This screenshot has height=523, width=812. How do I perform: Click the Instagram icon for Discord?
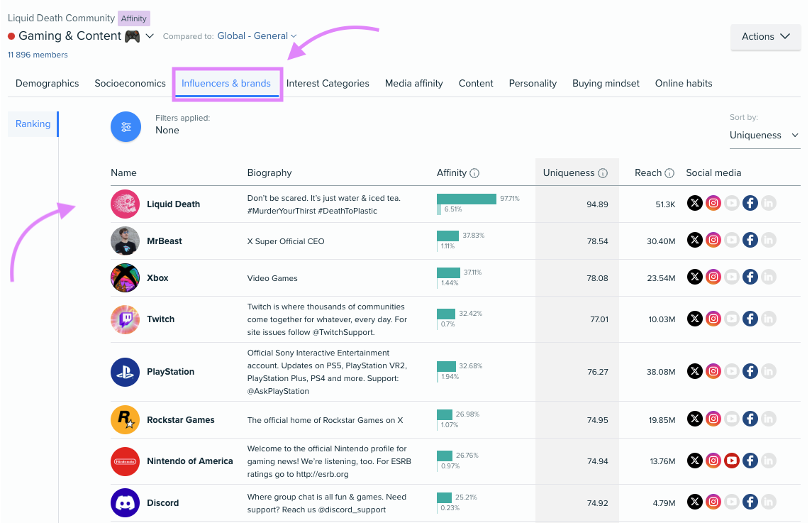pos(713,502)
